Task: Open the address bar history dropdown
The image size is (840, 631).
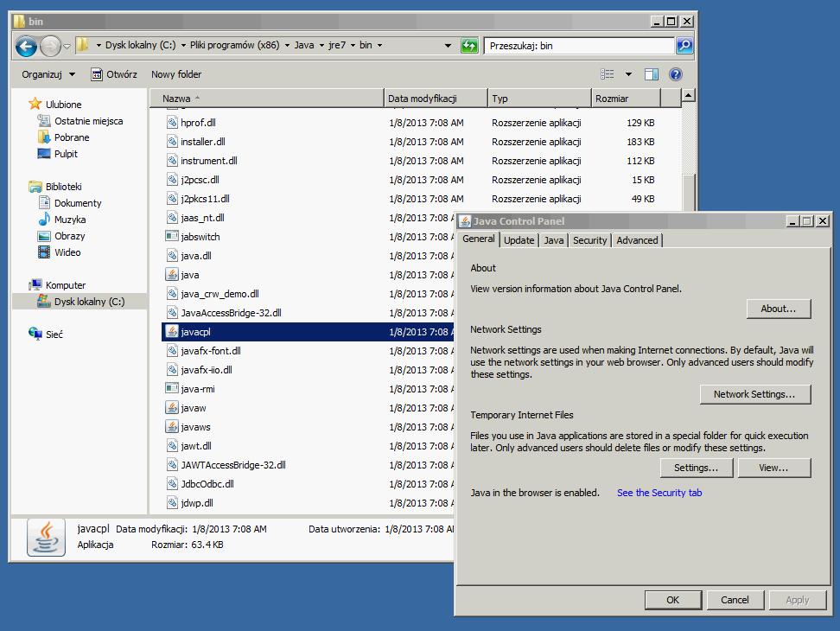Action: coord(448,46)
